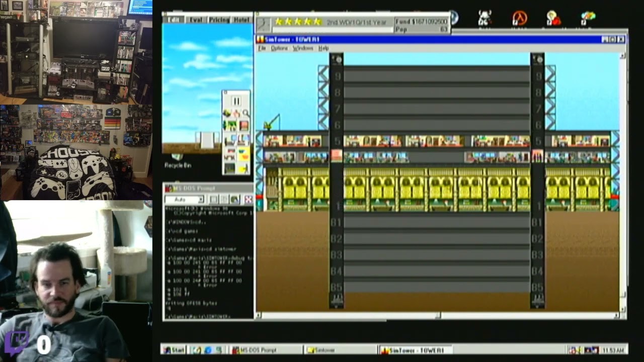
Task: Click the horizontal scrollbar right arrow
Action: pyautogui.click(x=617, y=316)
